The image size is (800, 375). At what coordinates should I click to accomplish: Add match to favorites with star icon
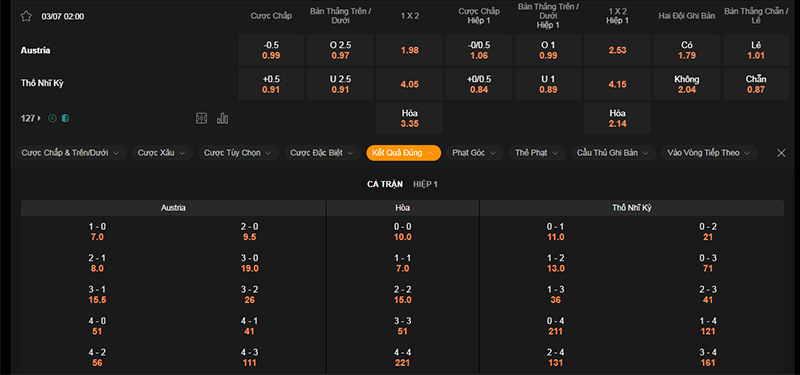click(x=26, y=16)
